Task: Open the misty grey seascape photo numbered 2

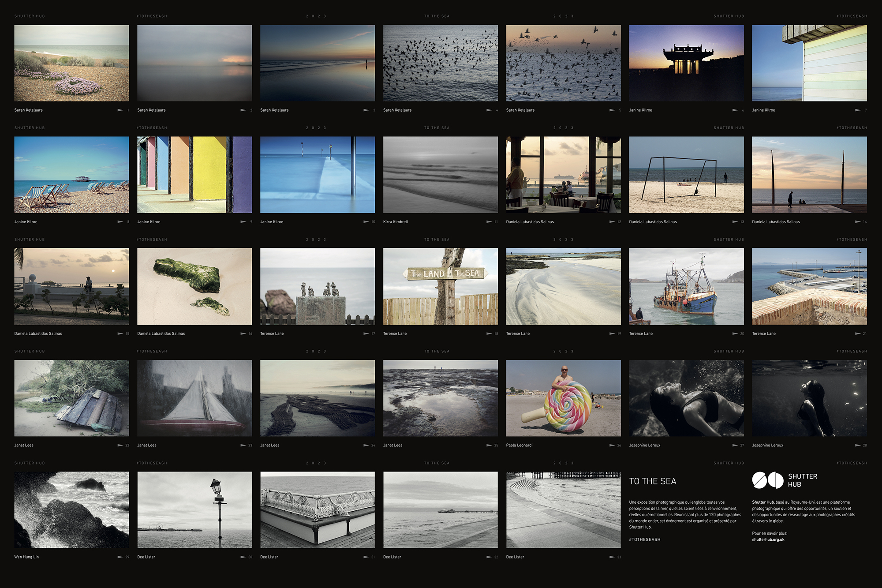Action: coord(194,63)
